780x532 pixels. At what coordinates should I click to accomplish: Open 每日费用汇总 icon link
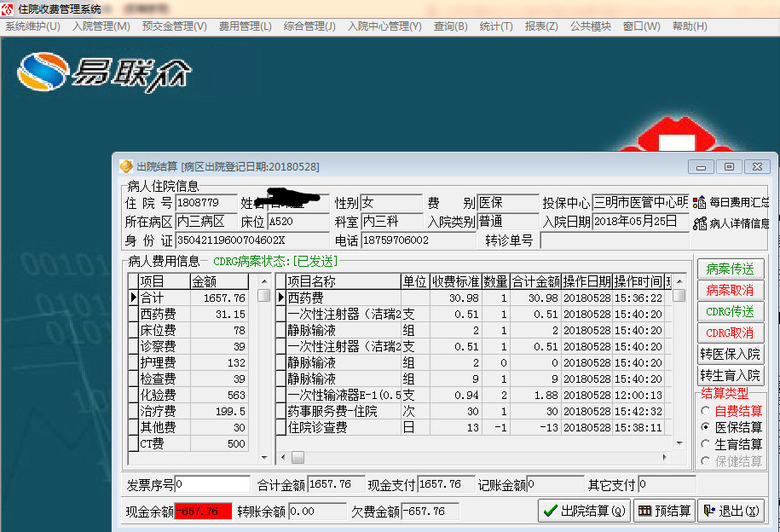click(x=731, y=203)
